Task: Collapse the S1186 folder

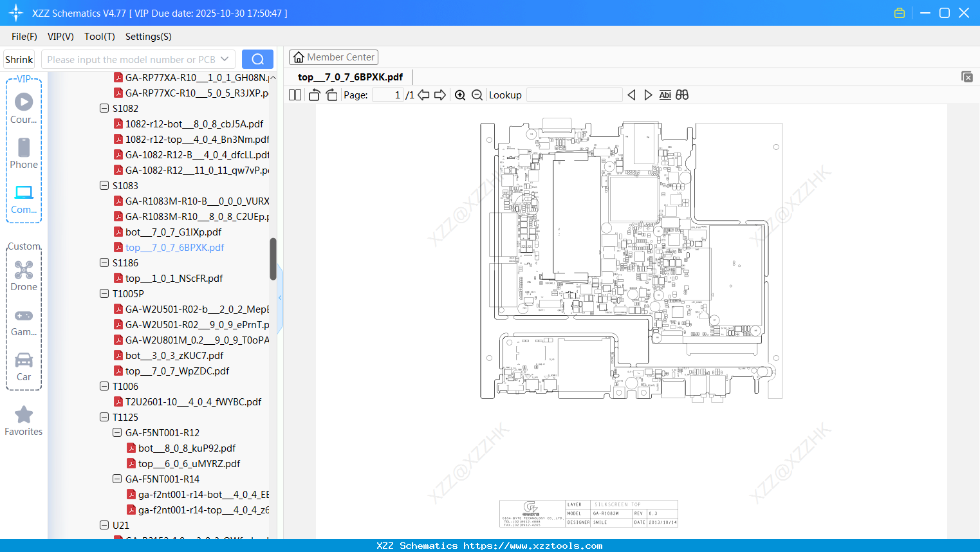Action: point(104,262)
